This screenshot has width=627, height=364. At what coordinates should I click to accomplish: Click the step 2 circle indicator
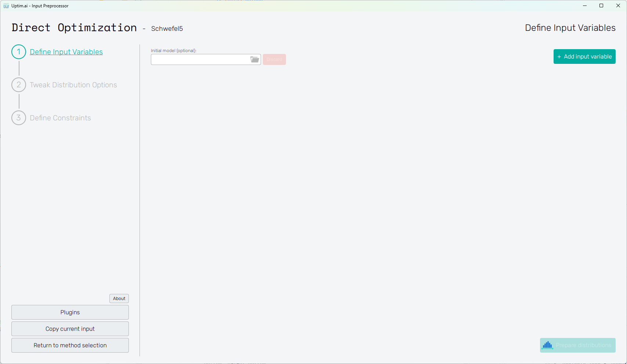[x=19, y=85]
